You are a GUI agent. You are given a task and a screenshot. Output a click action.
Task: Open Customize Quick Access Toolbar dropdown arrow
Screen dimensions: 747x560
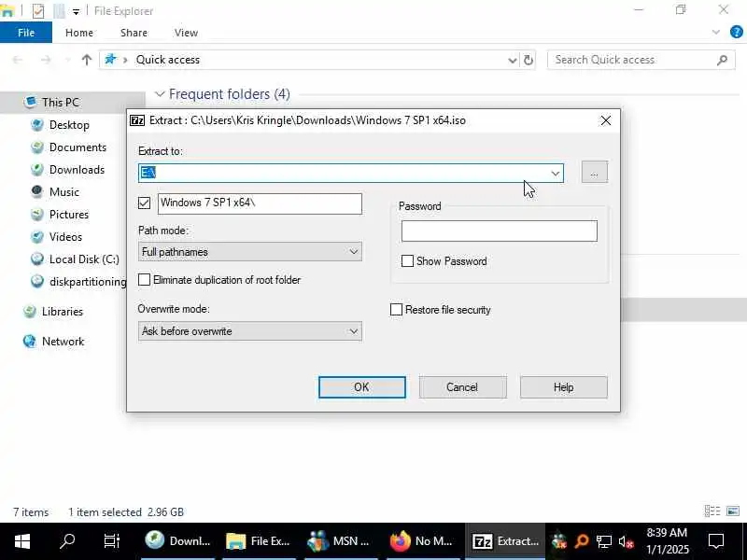coord(76,12)
